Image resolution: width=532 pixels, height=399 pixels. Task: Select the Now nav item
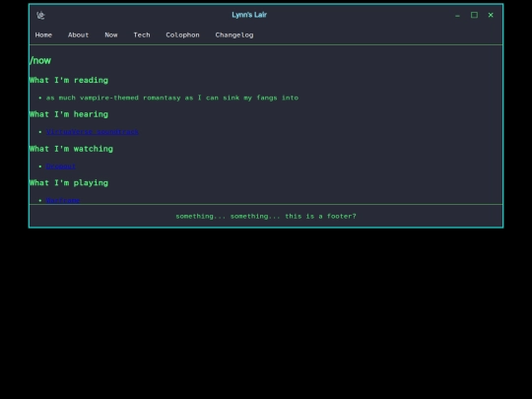tap(111, 34)
